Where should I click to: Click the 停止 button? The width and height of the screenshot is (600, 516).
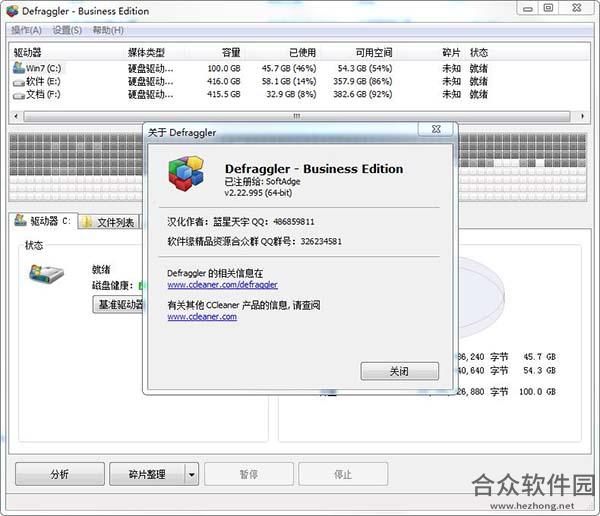(x=343, y=474)
